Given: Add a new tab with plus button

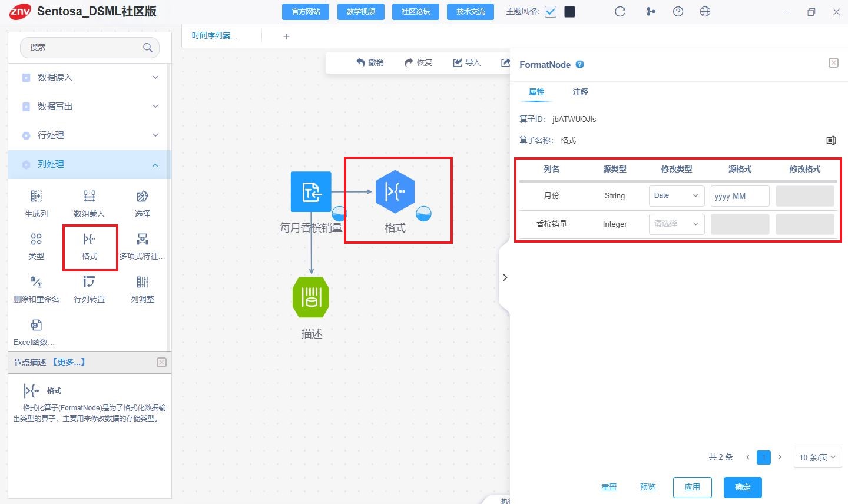Looking at the screenshot, I should tap(286, 37).
